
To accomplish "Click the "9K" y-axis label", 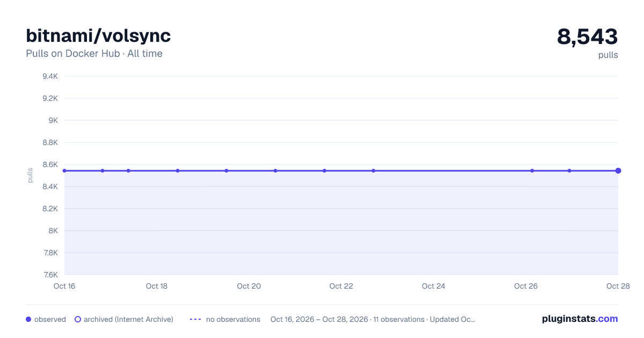I will tap(53, 120).
